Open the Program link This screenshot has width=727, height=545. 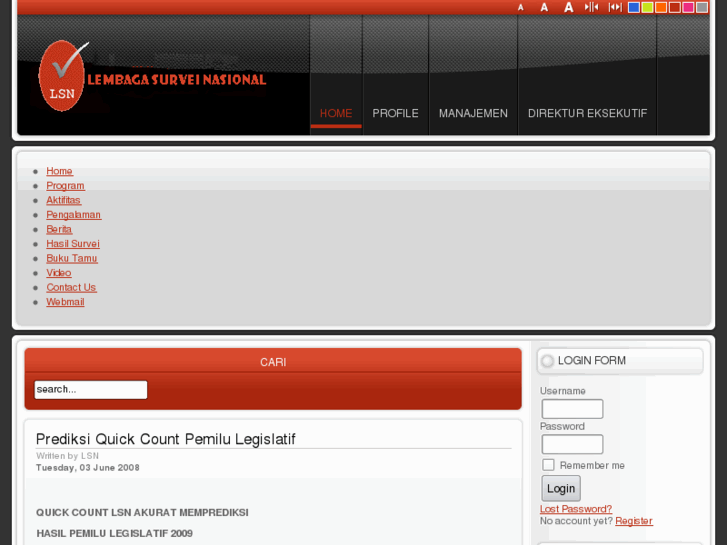click(65, 186)
